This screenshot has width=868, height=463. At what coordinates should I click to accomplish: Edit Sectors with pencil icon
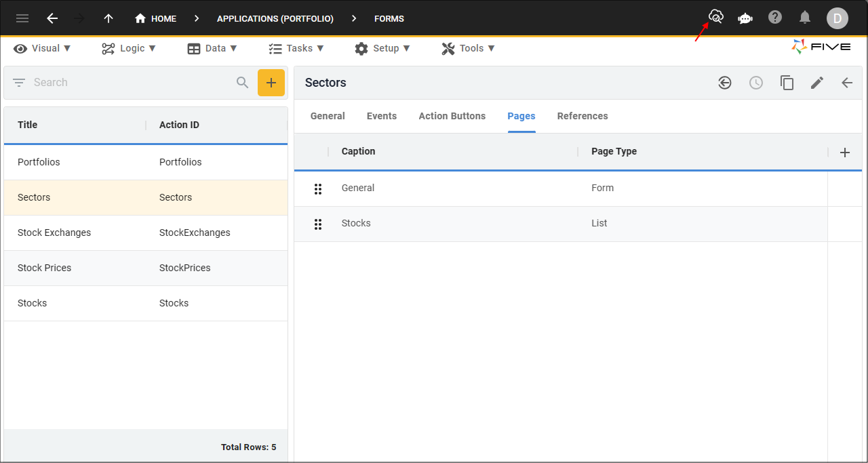pos(817,83)
